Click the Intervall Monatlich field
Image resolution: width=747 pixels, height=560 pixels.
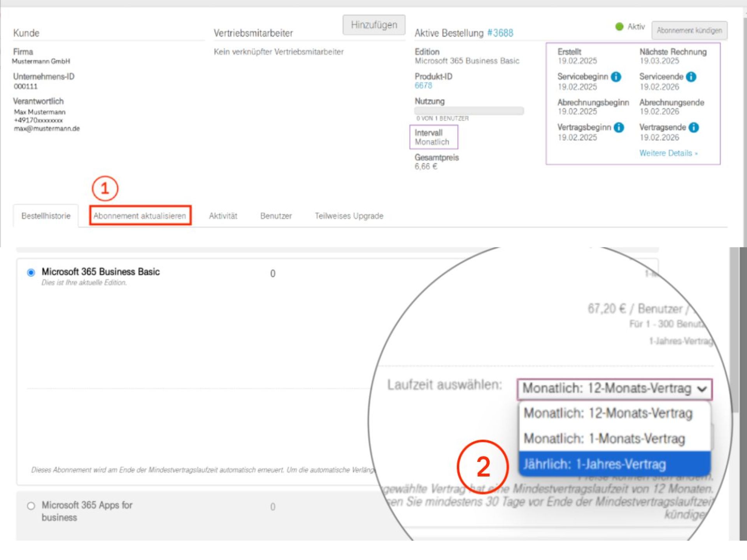click(x=433, y=137)
